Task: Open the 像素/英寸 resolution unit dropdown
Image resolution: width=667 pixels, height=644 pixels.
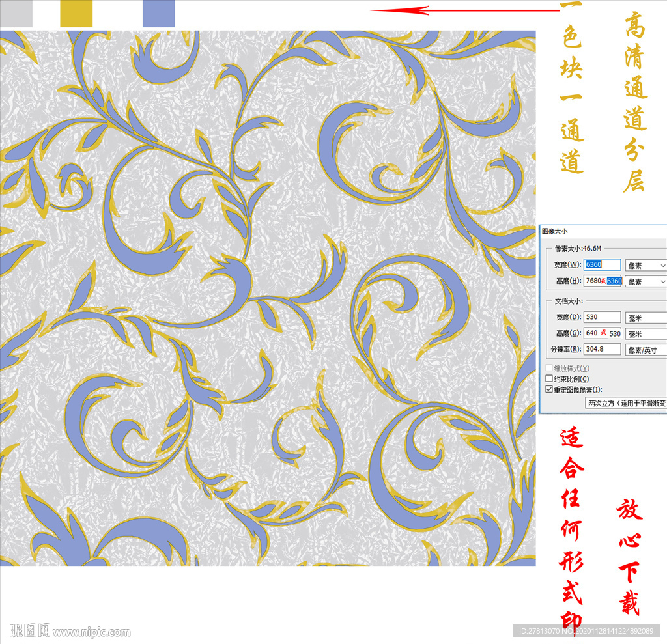Action: click(x=646, y=350)
